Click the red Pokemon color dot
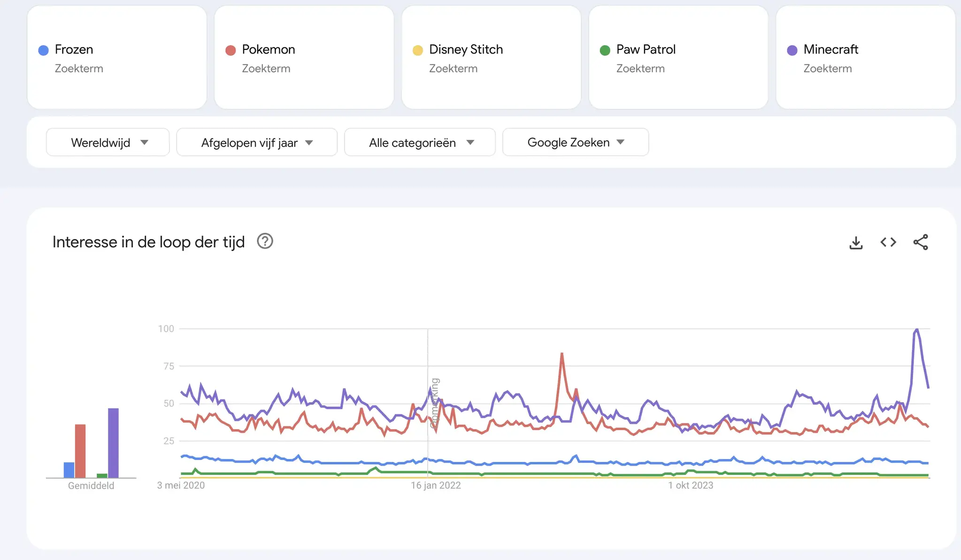 [x=231, y=50]
